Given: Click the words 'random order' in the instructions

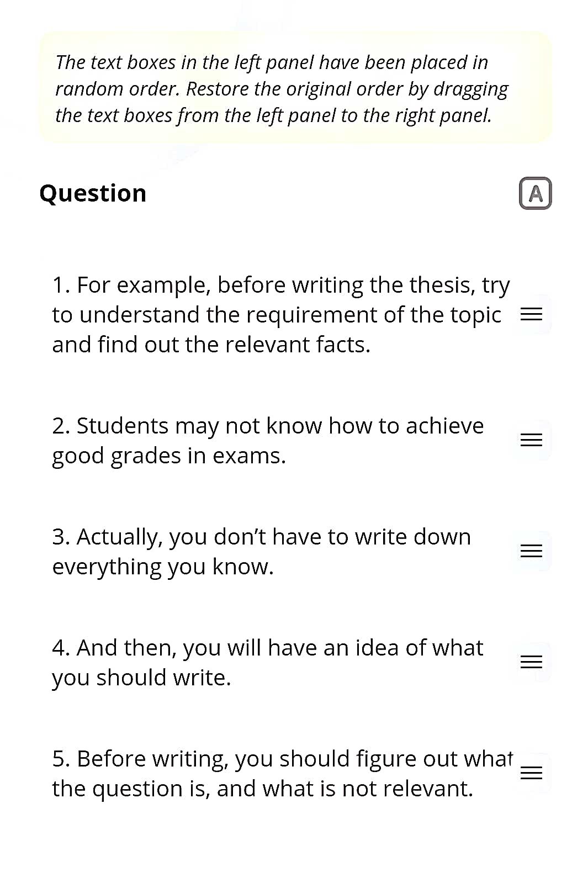Looking at the screenshot, I should click(x=117, y=89).
